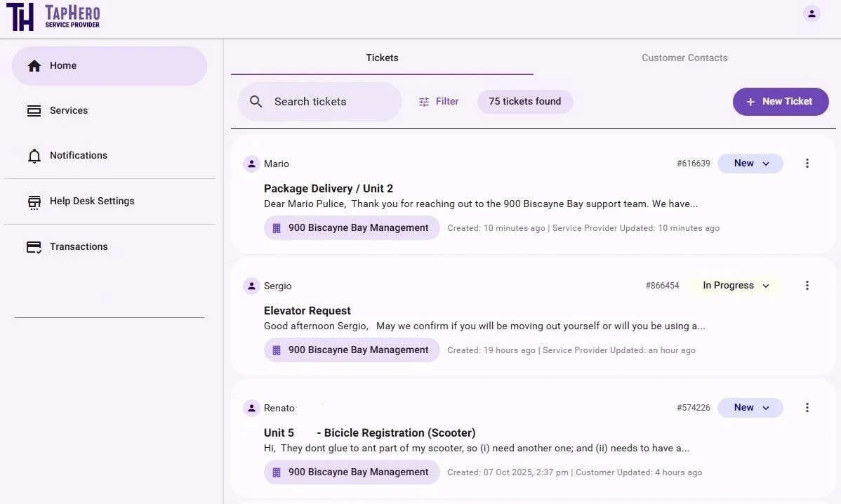Click building icon in Bicicle Registration ticket

coord(277,472)
